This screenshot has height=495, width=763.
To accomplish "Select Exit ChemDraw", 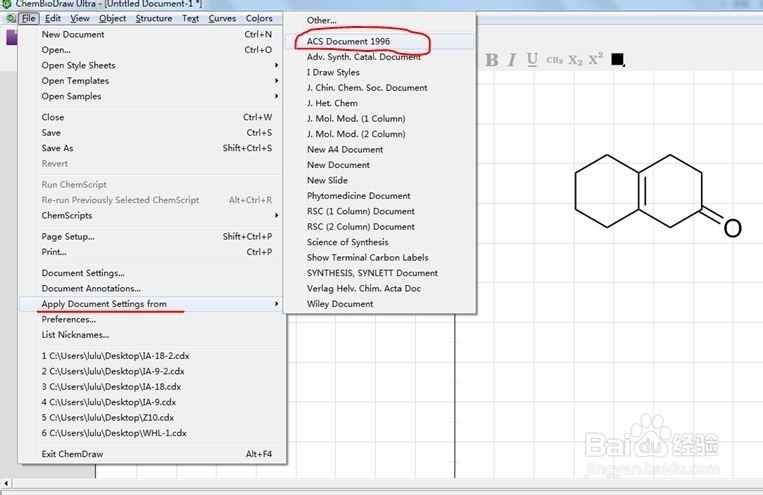I will pos(151,454).
